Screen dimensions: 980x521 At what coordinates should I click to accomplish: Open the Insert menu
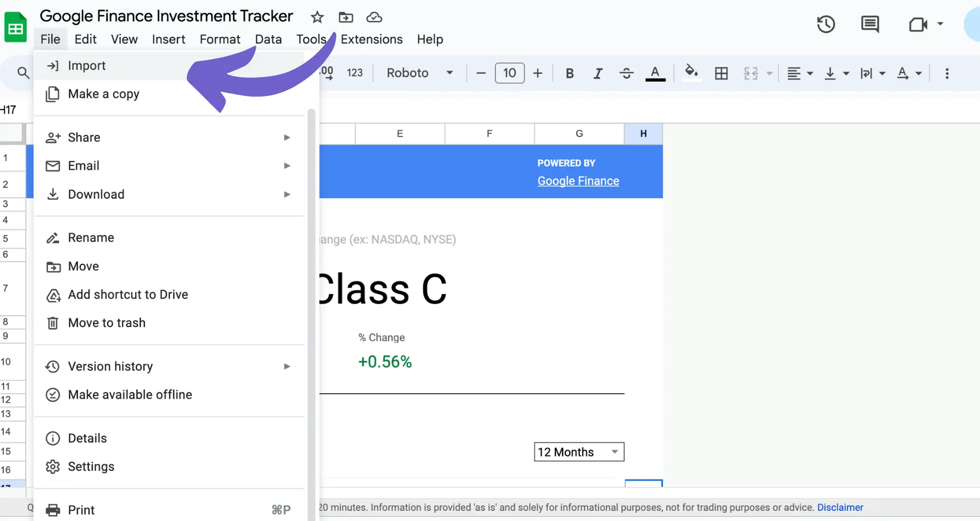[x=168, y=39]
